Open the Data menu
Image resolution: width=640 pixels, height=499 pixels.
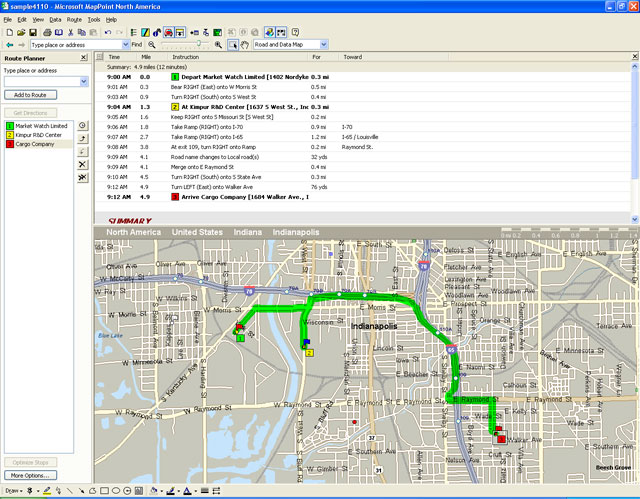point(55,20)
